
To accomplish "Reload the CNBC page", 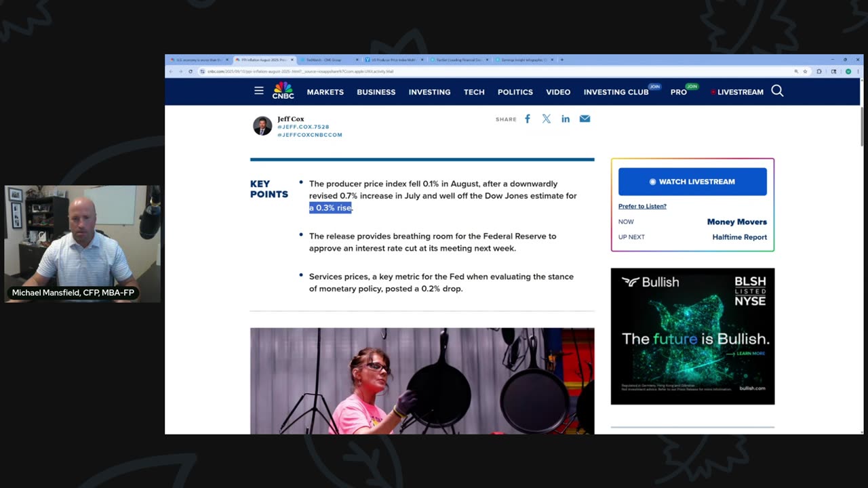I will 191,71.
